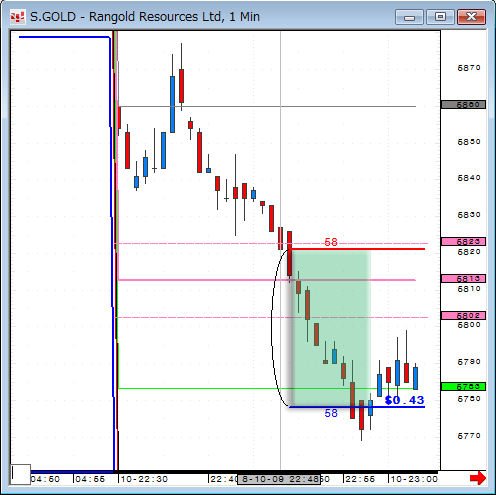Click the small white box at bottom left
Viewport: 496px width, 495px height.
[x=21, y=474]
